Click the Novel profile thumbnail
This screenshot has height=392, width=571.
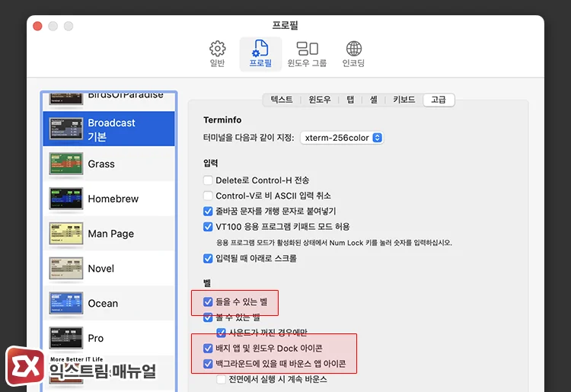(x=66, y=268)
